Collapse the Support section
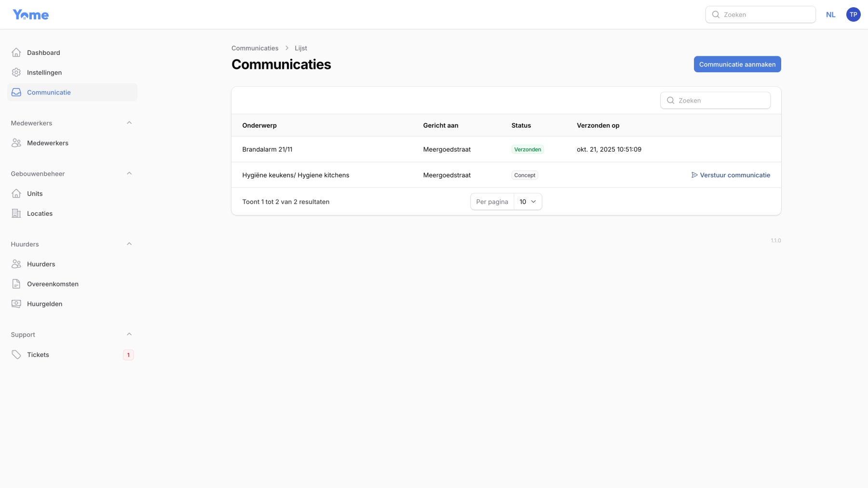The width and height of the screenshot is (868, 488). 129,333
